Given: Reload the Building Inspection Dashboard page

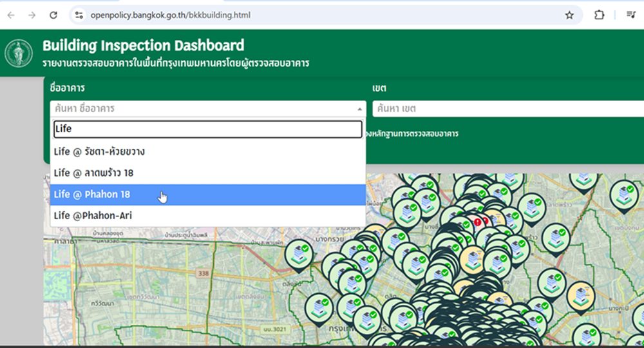Looking at the screenshot, I should pos(53,15).
